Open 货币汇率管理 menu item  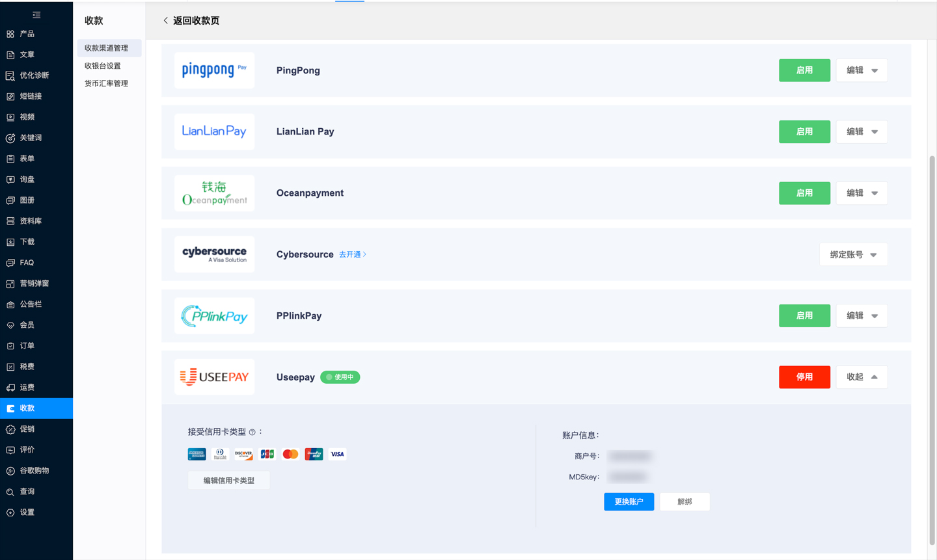(106, 83)
